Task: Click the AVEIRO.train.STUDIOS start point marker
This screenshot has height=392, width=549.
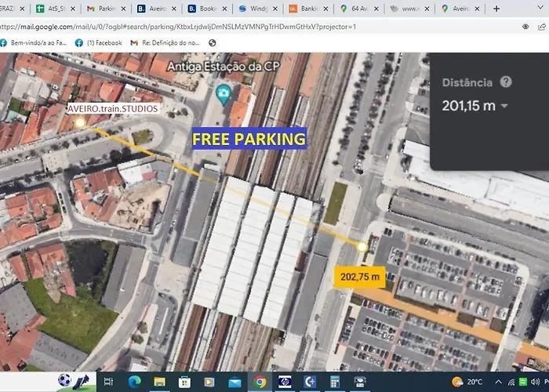Action: pos(80,123)
